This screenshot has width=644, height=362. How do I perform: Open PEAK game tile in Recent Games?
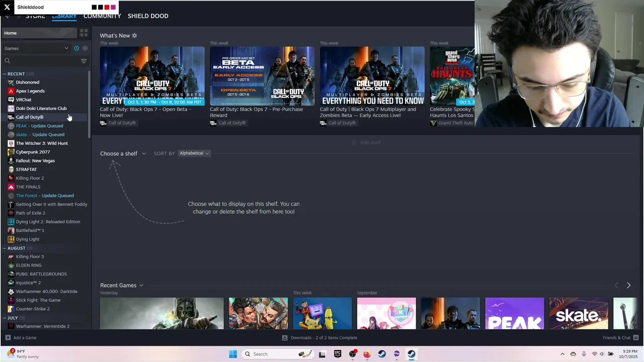click(x=514, y=313)
